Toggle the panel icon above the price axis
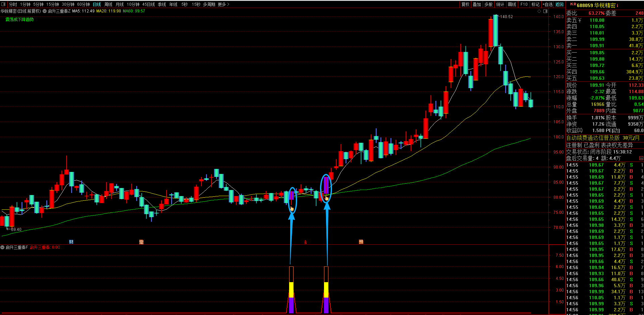Screen dimensions: 644x315 [x=545, y=11]
